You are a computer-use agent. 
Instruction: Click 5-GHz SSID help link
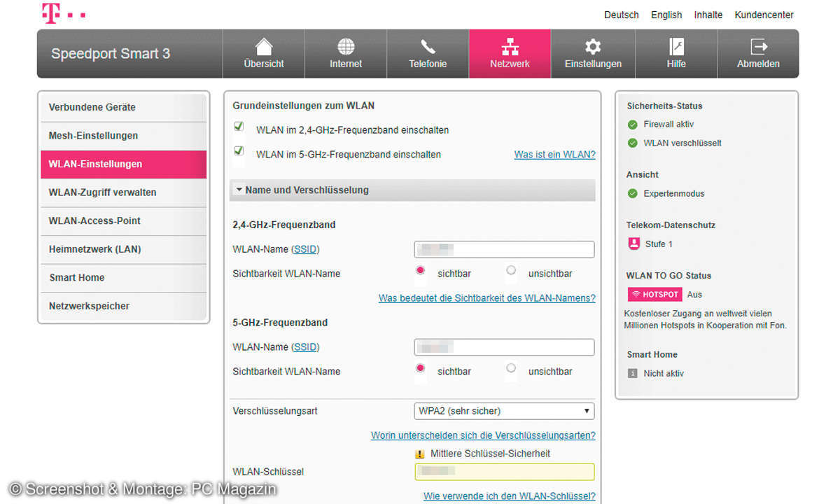tap(305, 347)
